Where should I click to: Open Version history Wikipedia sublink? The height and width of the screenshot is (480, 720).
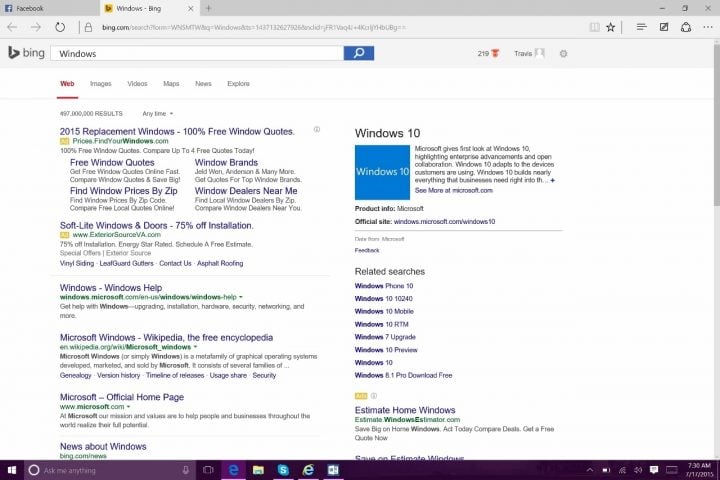click(x=118, y=375)
